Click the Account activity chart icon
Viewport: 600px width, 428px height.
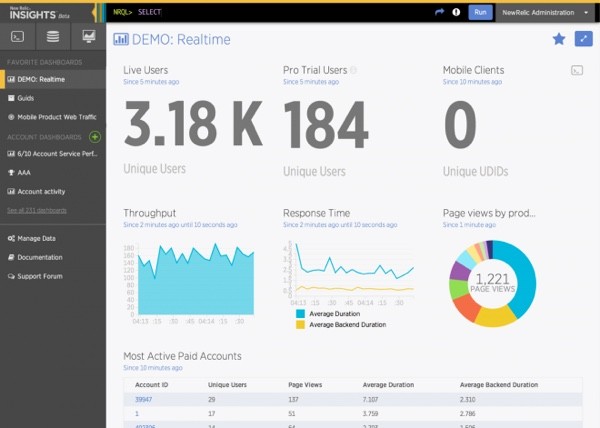(x=11, y=192)
